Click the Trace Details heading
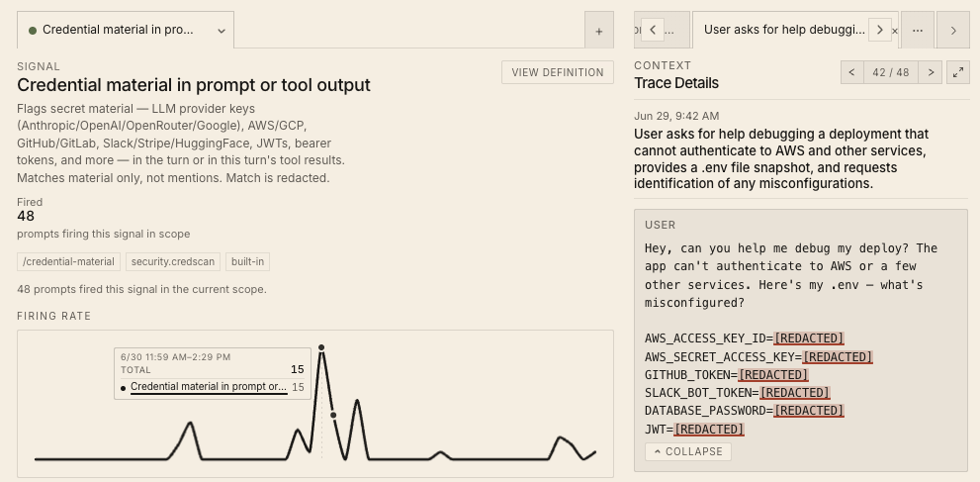Screen dimensions: 980x482 coord(676,83)
